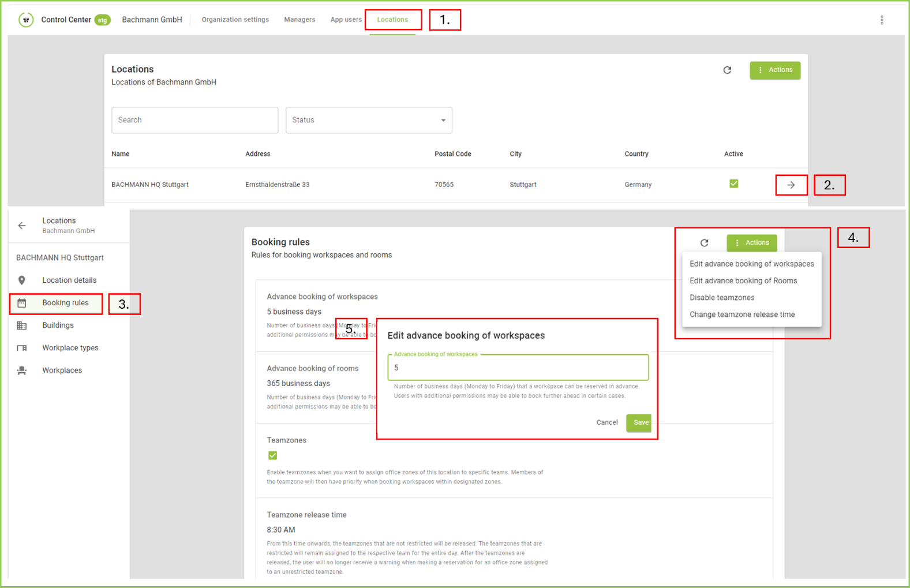
Task: Refresh the Booking rules panel
Action: (x=704, y=243)
